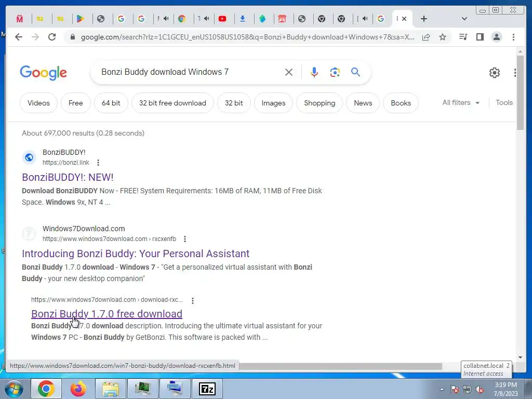Open the Chrome profile avatar
This screenshot has width=532, height=399.
pos(497,37)
